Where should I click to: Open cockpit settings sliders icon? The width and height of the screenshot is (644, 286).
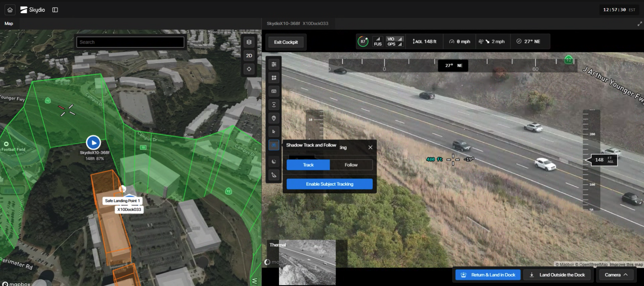pos(274,64)
